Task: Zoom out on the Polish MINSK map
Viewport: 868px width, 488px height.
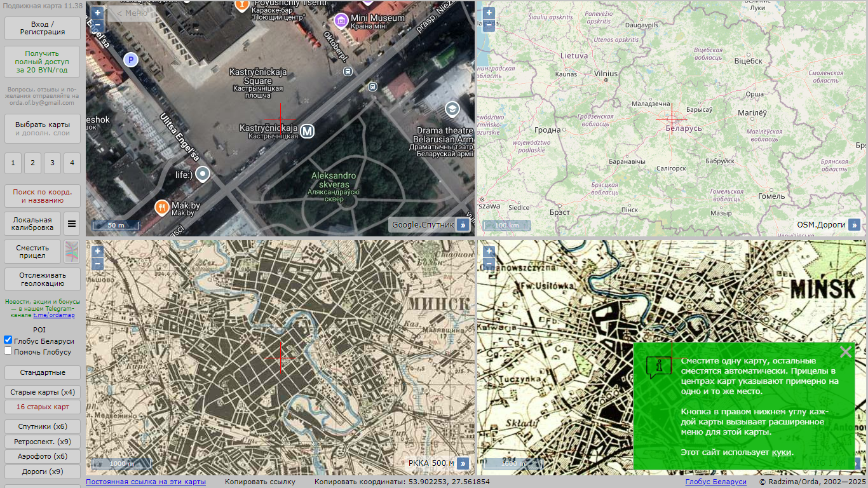Action: click(489, 264)
